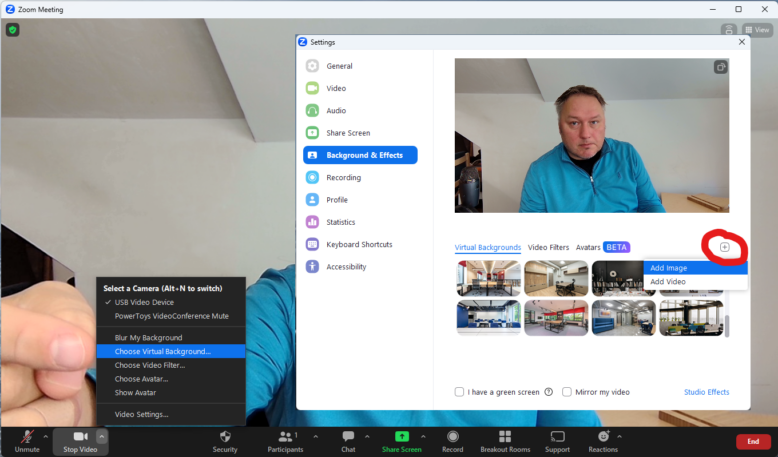Viewport: 778px width, 457px height.
Task: Select the first virtual background thumbnail
Action: coord(488,278)
